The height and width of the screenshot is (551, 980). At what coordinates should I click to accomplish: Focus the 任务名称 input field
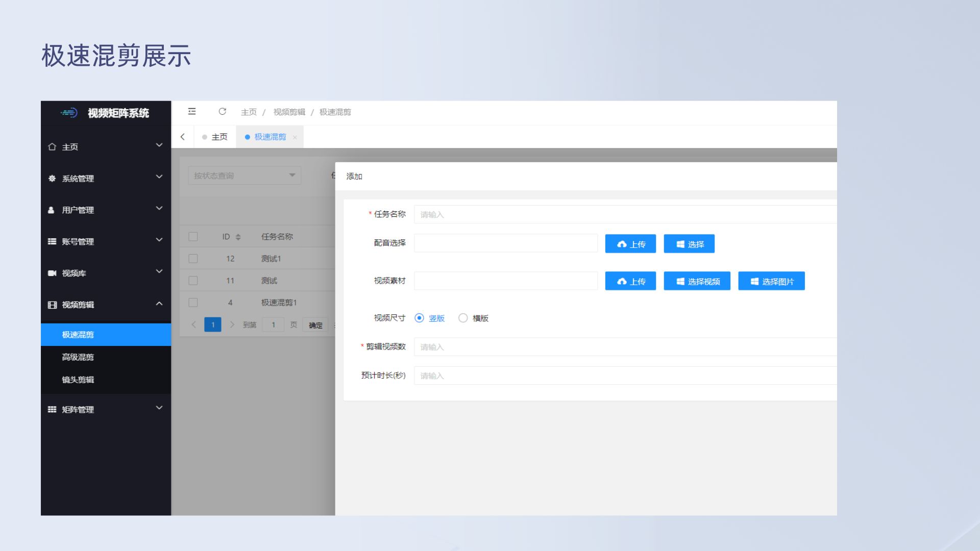click(625, 214)
